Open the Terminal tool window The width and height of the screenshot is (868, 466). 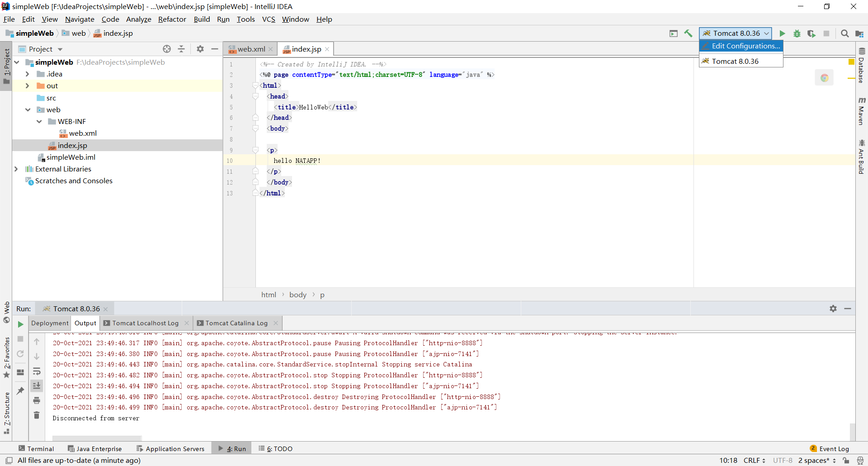[x=36, y=449]
